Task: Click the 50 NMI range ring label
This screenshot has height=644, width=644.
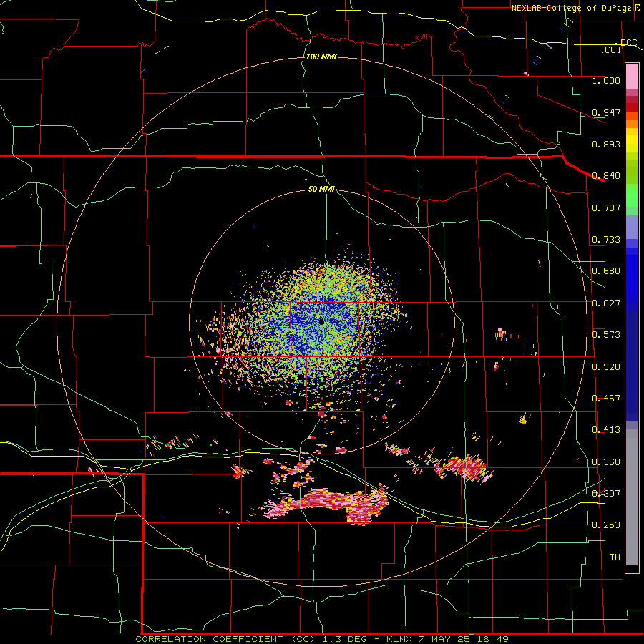Action: click(321, 189)
